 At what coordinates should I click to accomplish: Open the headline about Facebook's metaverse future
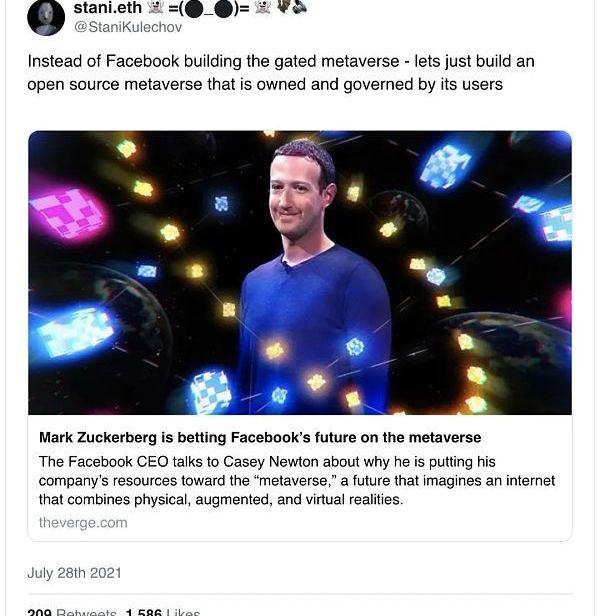click(x=260, y=437)
